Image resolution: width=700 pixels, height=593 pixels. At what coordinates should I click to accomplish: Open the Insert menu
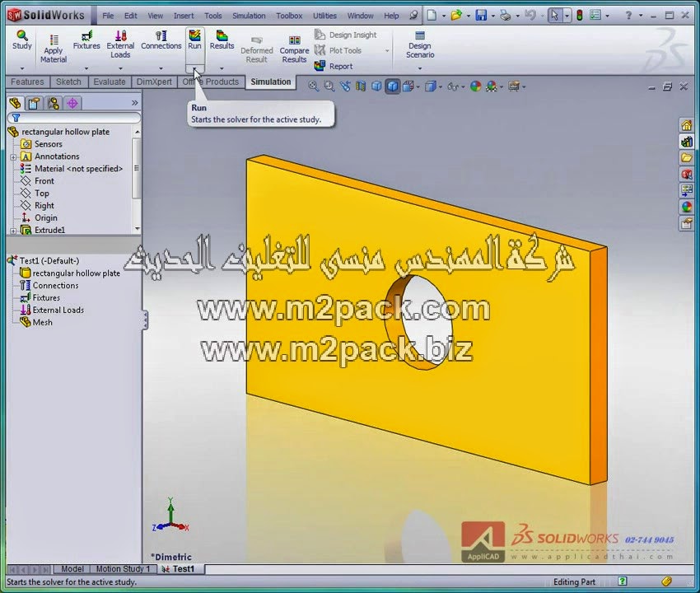[x=184, y=16]
